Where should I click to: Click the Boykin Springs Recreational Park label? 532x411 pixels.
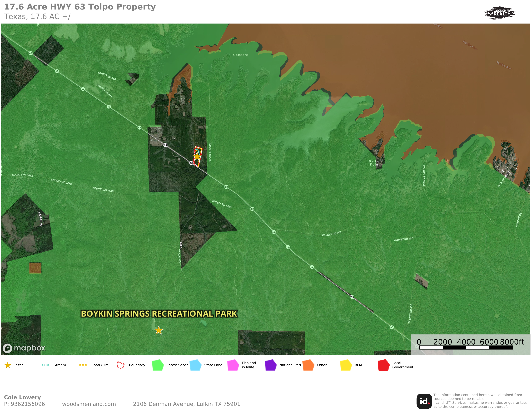(159, 314)
